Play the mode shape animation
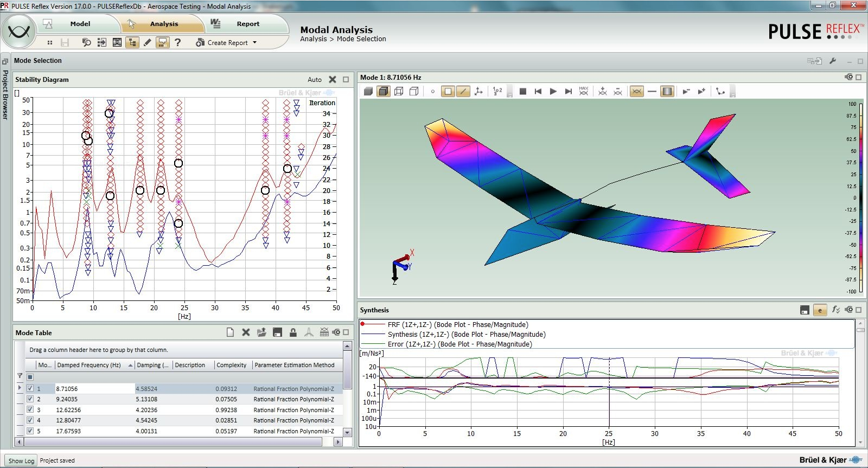This screenshot has height=468, width=868. click(x=553, y=92)
